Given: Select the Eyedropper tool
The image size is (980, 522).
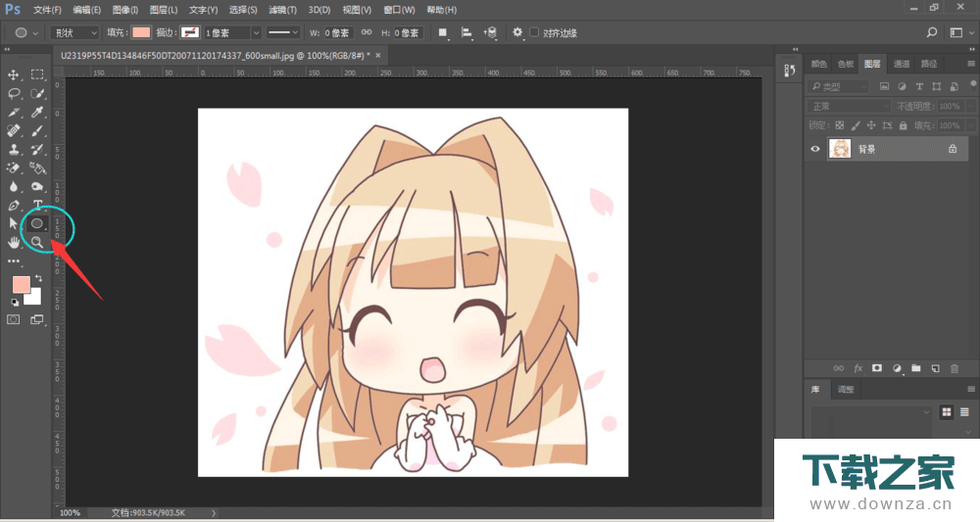Looking at the screenshot, I should [37, 113].
